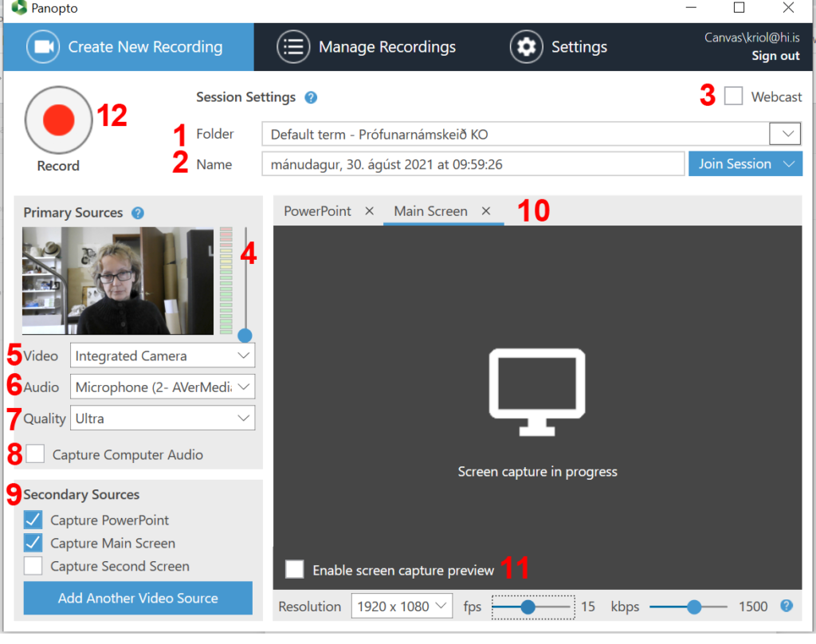Click the Secondary Sources heading

pos(81,494)
